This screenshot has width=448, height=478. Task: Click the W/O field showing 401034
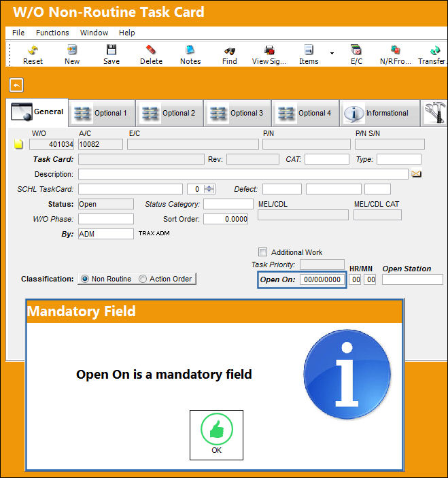coord(52,144)
